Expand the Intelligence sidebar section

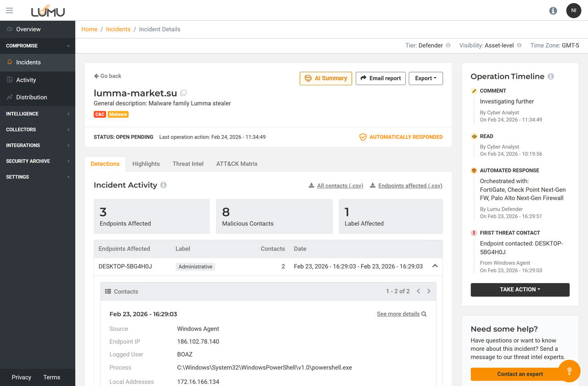pos(38,114)
